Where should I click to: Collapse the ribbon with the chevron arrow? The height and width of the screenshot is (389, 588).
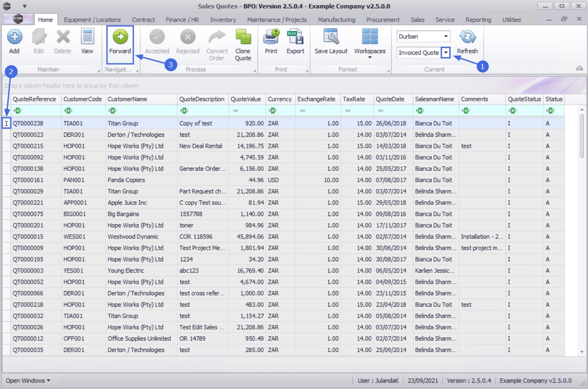coord(579,69)
